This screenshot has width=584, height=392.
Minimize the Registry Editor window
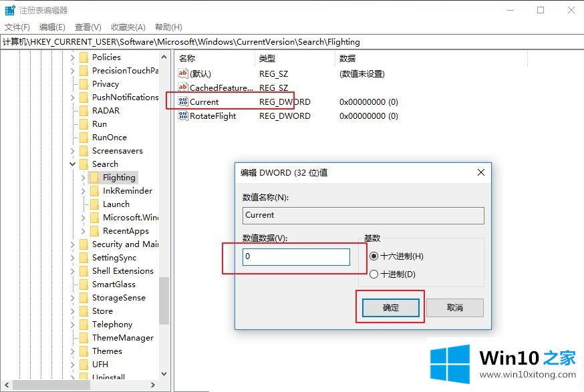pos(510,10)
